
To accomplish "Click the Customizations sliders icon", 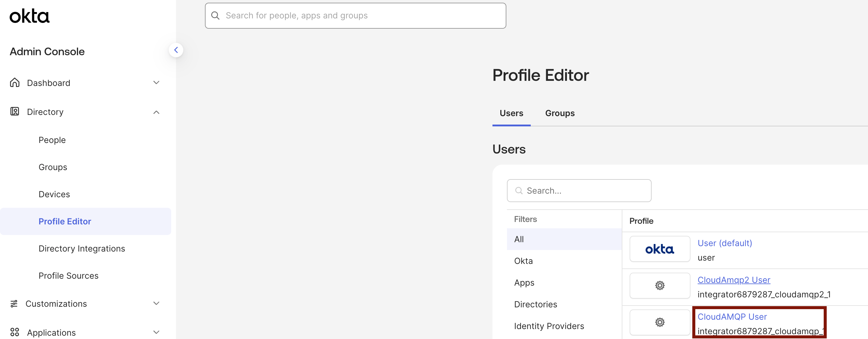I will [x=14, y=303].
